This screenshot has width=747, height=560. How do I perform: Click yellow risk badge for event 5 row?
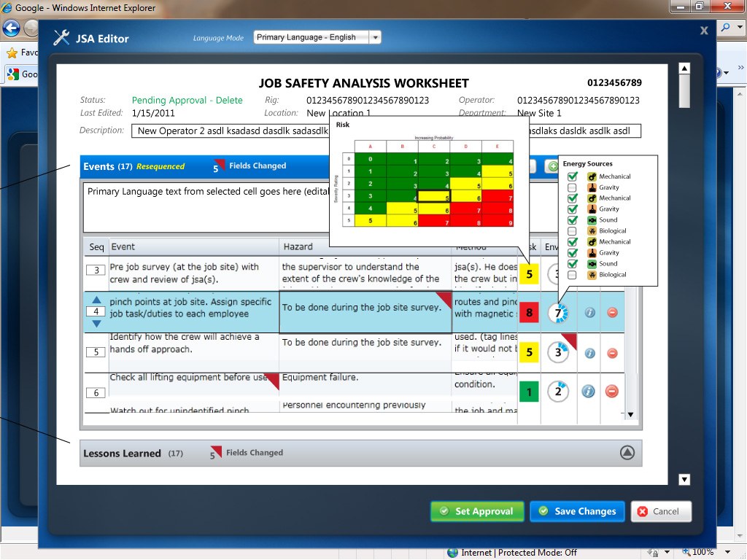(529, 352)
